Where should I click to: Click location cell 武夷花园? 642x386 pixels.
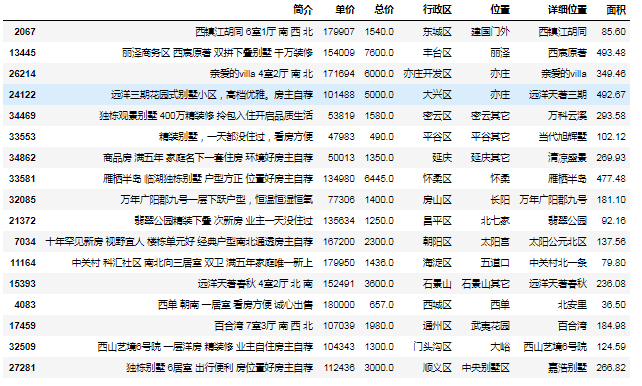(x=490, y=325)
